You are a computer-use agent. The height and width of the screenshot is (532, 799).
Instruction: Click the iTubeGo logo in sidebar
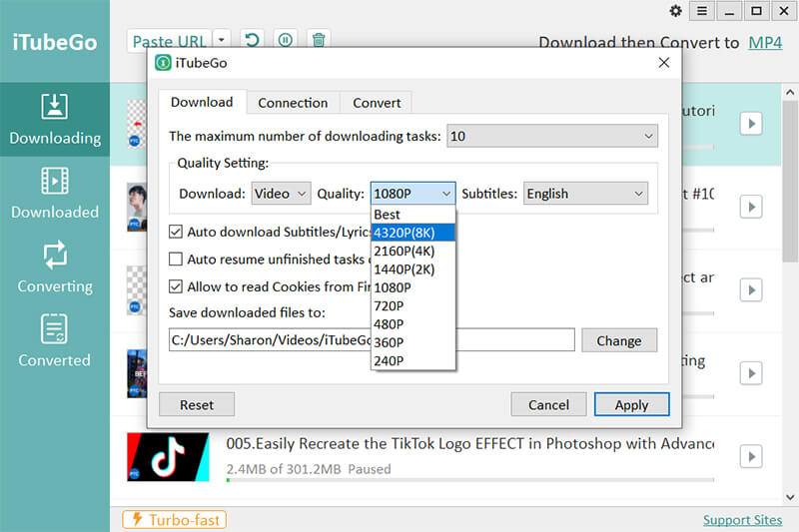click(x=55, y=42)
